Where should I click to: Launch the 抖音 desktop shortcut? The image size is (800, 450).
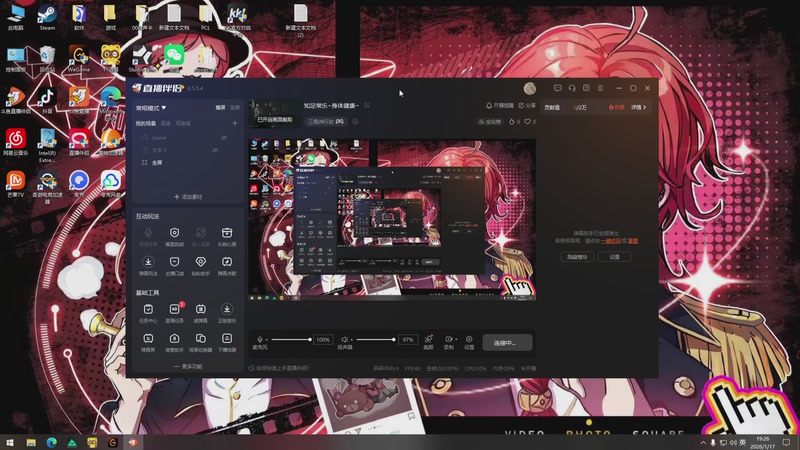point(47,99)
